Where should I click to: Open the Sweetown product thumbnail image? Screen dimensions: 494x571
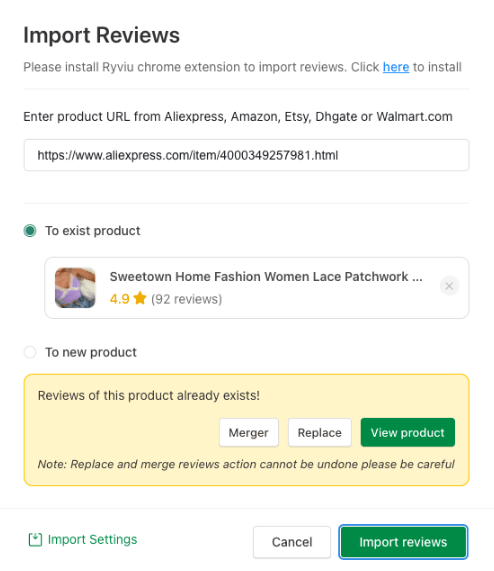pyautogui.click(x=75, y=288)
